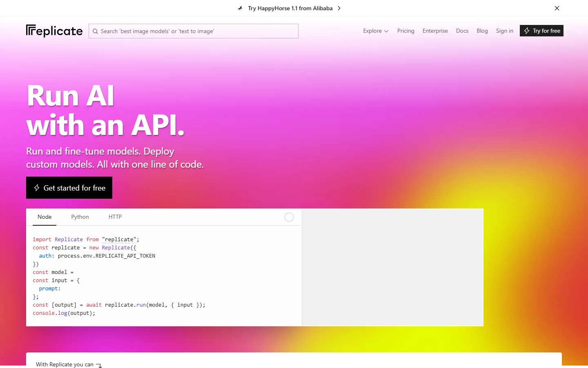The height and width of the screenshot is (368, 588).
Task: Click the arrow after HappyHorse announcement
Action: point(339,8)
